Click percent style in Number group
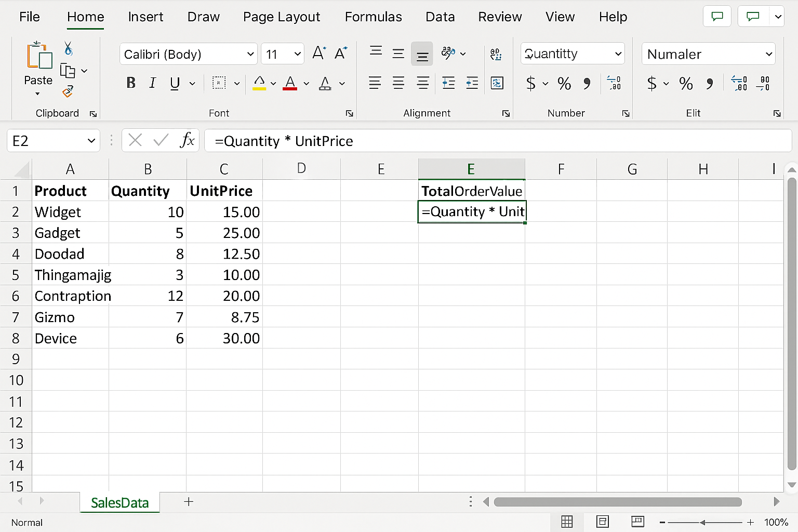Image resolution: width=798 pixels, height=532 pixels. [x=564, y=83]
